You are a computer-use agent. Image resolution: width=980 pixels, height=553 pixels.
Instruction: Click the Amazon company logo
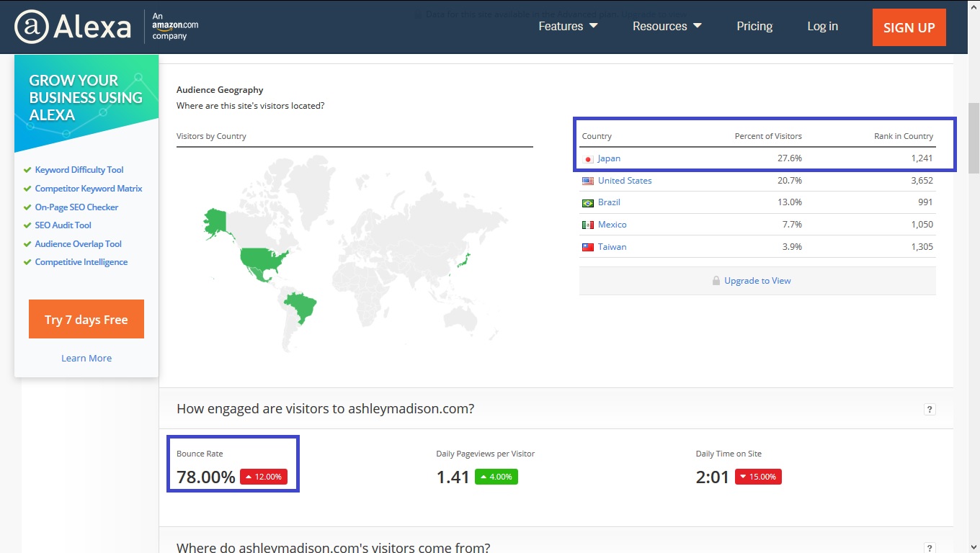[x=175, y=26]
